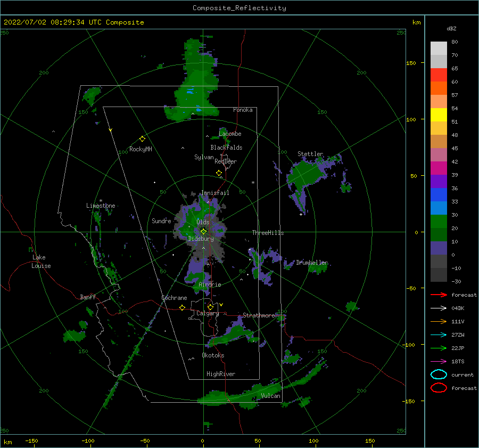Click the 111V legend label
Screen dimensions: 479x448
coord(458,321)
